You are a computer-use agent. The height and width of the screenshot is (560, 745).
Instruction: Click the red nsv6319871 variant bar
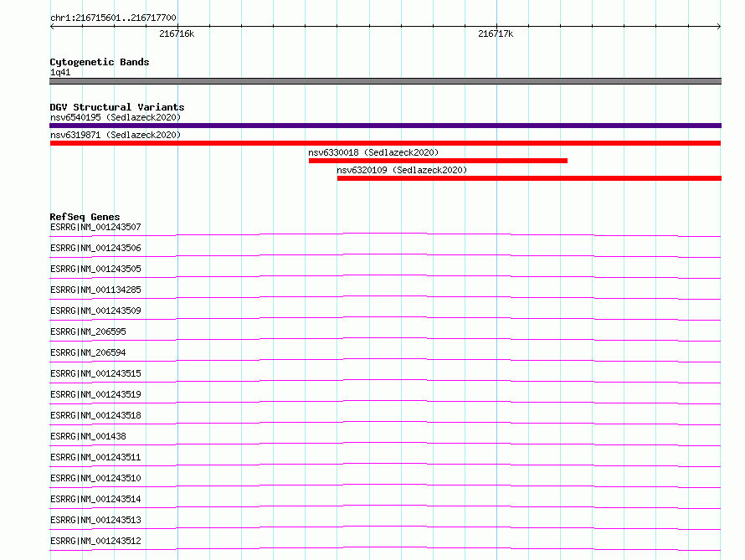385,143
